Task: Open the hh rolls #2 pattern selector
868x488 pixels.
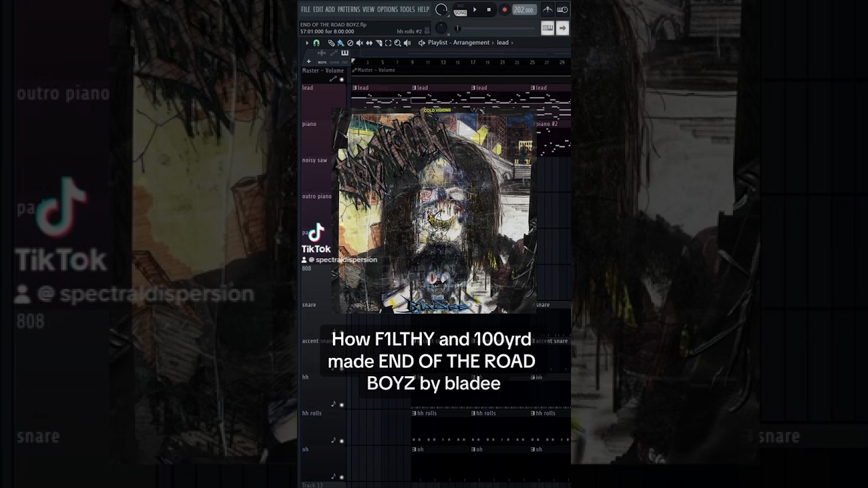Action: click(410, 32)
